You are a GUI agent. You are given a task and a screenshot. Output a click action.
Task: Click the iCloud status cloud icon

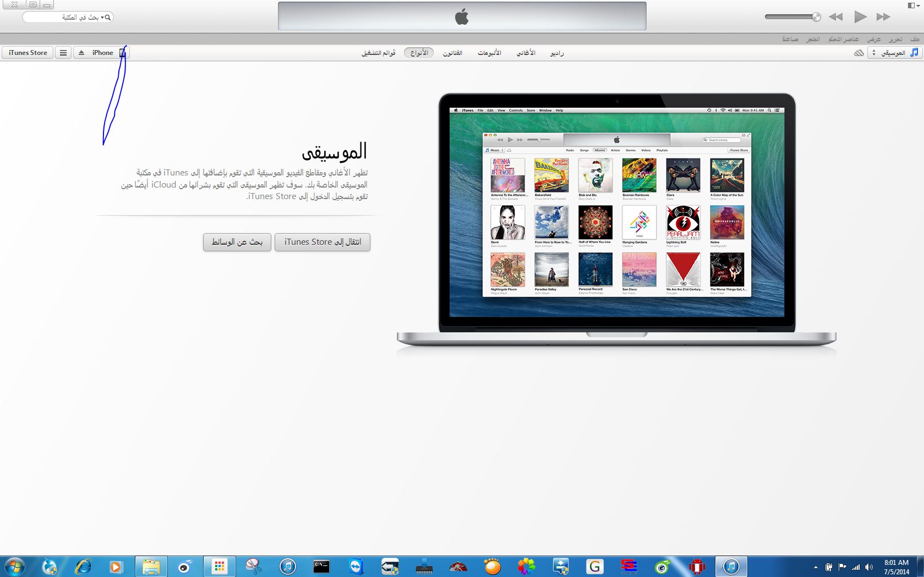[859, 53]
